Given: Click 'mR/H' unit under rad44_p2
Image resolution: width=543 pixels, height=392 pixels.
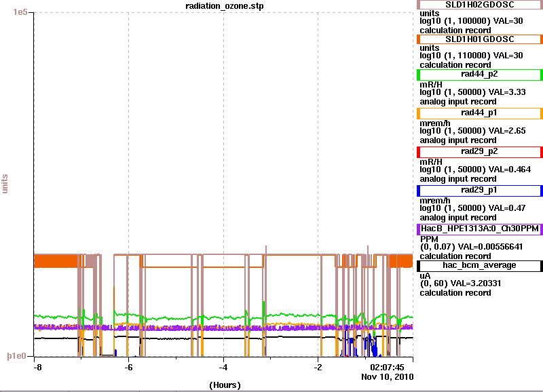Looking at the screenshot, I should pyautogui.click(x=431, y=84).
